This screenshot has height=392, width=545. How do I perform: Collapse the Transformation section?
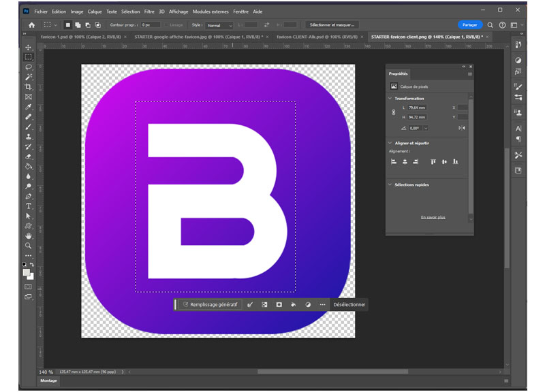pyautogui.click(x=390, y=99)
